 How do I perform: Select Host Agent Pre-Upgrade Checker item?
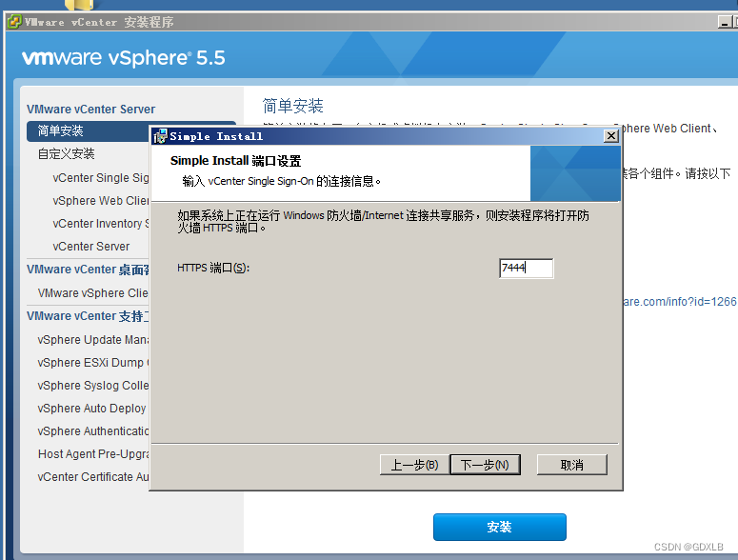93,454
